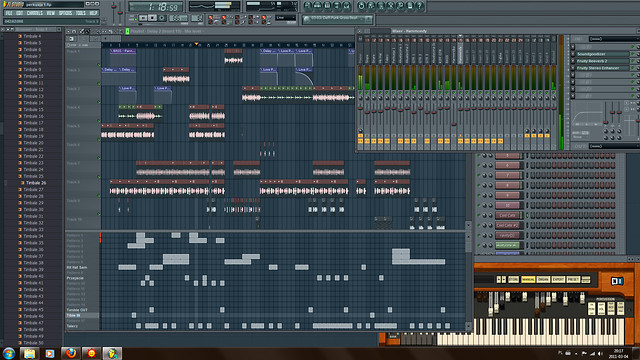
Task: Click the second round shortcut icon in top toolbar
Action: (x=318, y=6)
